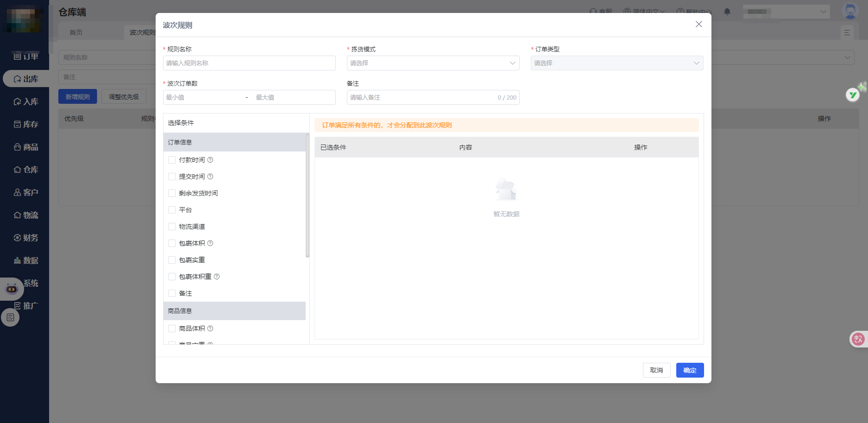
Task: Open the notification bell in the header
Action: click(x=727, y=12)
